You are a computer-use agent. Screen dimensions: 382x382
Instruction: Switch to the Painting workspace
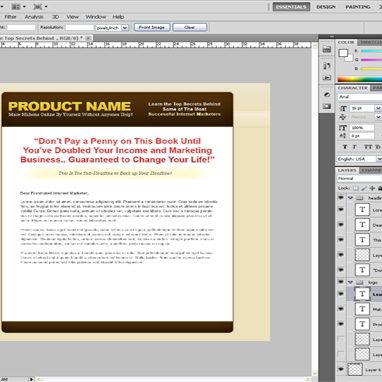point(358,7)
